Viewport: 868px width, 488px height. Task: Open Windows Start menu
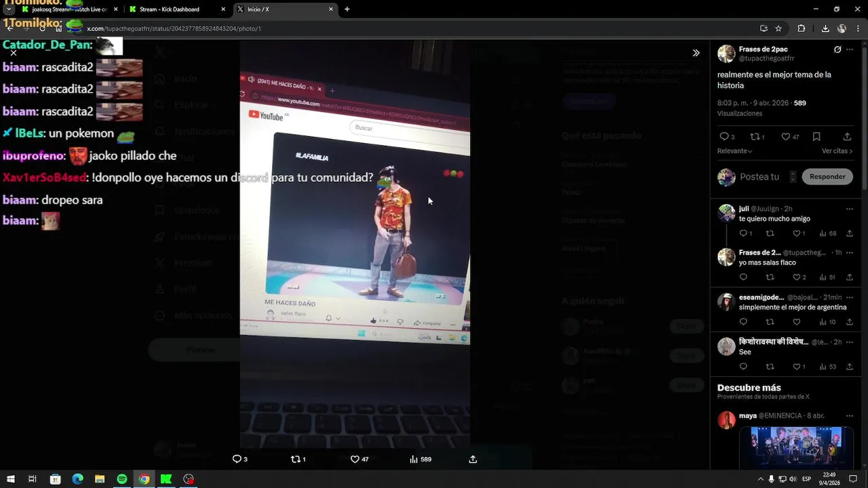click(11, 479)
